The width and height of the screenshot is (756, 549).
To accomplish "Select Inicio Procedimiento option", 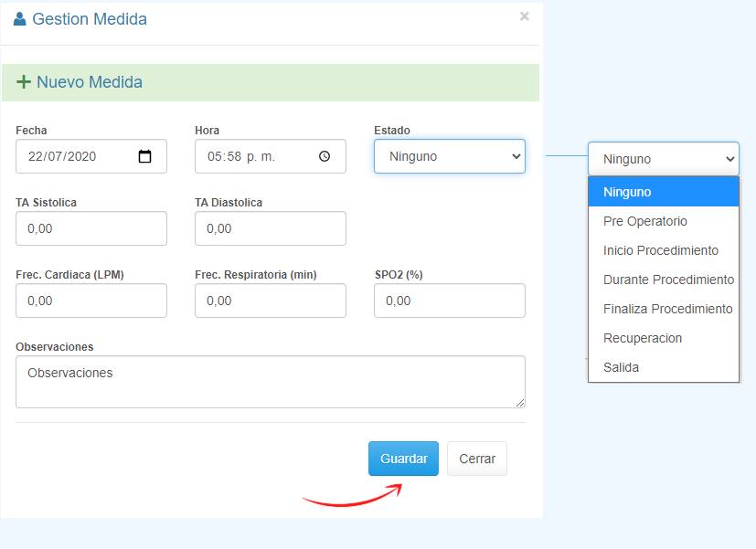I will (663, 250).
